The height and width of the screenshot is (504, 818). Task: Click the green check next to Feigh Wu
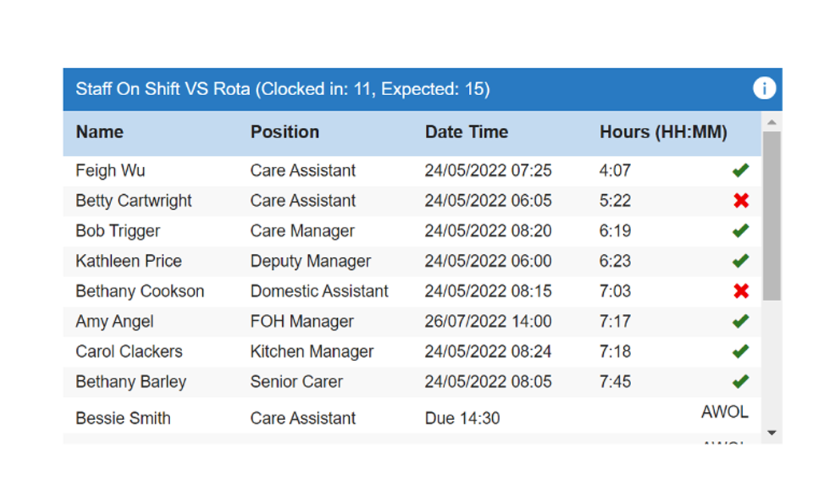pos(740,169)
